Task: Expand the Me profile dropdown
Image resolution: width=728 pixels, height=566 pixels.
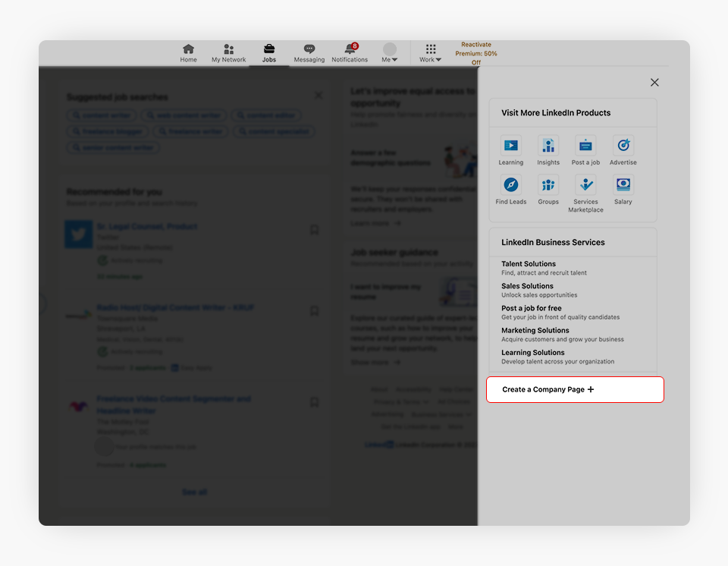Action: [390, 53]
